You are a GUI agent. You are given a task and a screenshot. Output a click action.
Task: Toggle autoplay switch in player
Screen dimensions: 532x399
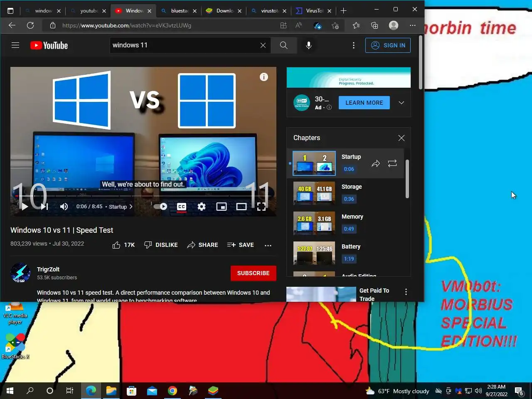click(x=160, y=207)
